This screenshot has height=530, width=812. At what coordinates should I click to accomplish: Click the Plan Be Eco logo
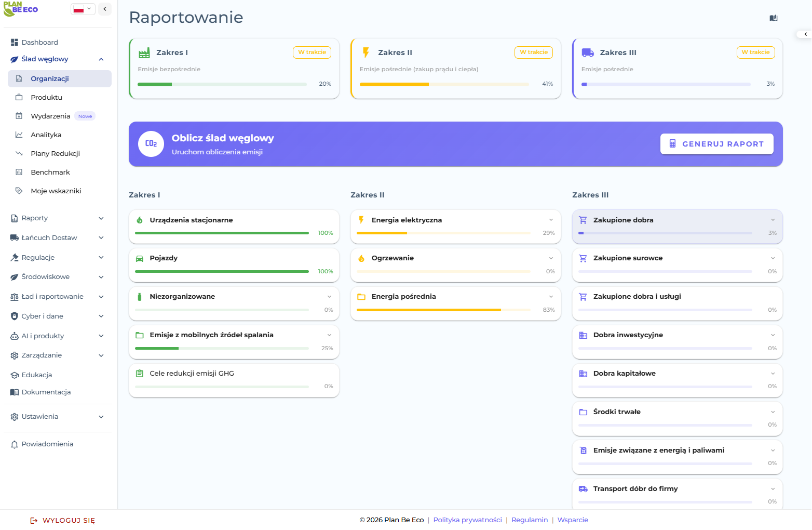pyautogui.click(x=21, y=9)
